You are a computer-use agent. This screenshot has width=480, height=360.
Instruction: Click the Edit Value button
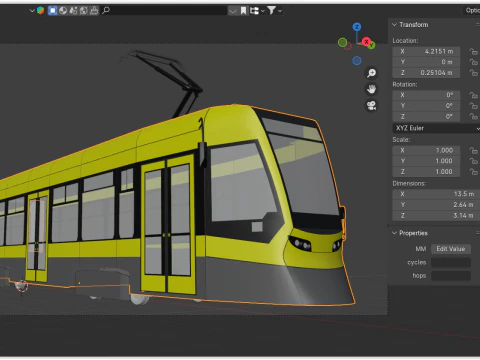(451, 249)
